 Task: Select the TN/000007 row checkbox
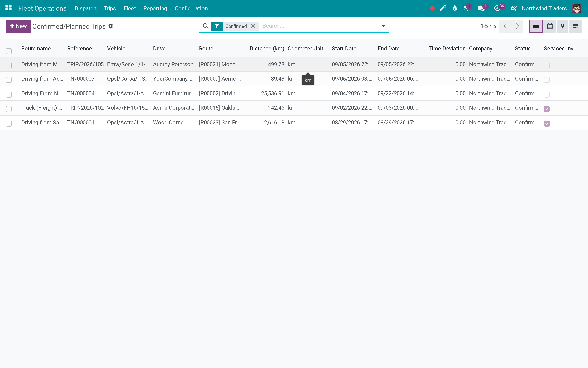(x=9, y=80)
